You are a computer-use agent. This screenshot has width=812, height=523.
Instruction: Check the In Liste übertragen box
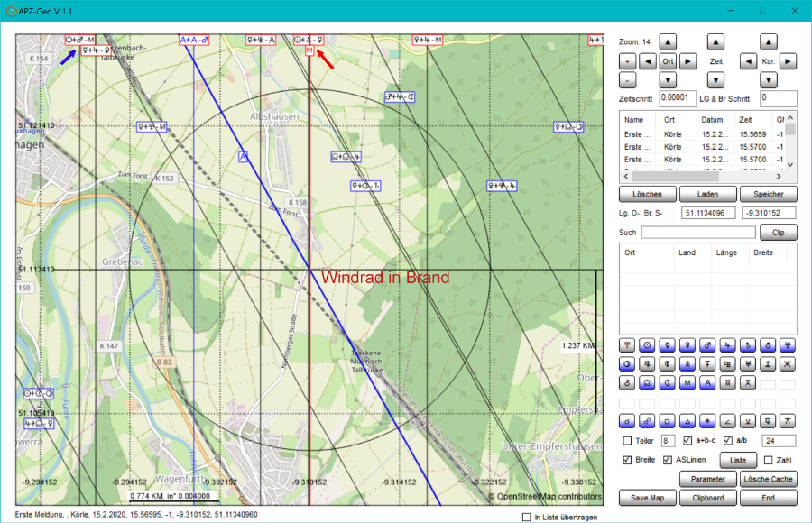coord(527,517)
